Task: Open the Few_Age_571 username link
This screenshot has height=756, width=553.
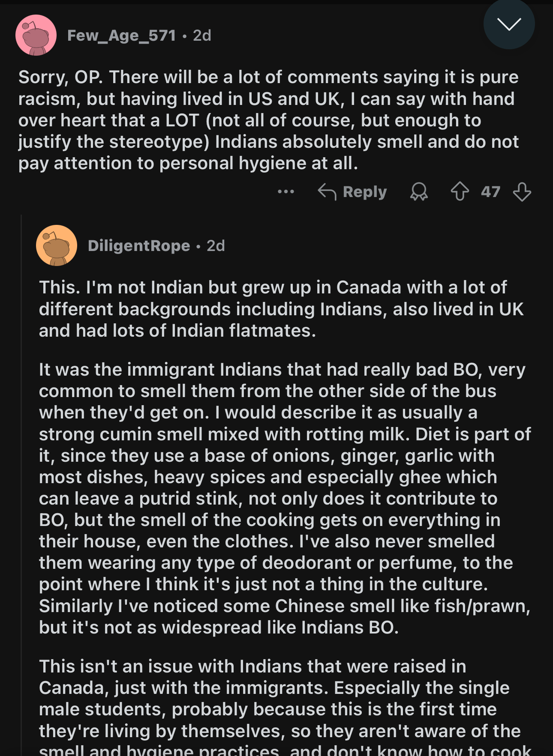Action: [122, 36]
